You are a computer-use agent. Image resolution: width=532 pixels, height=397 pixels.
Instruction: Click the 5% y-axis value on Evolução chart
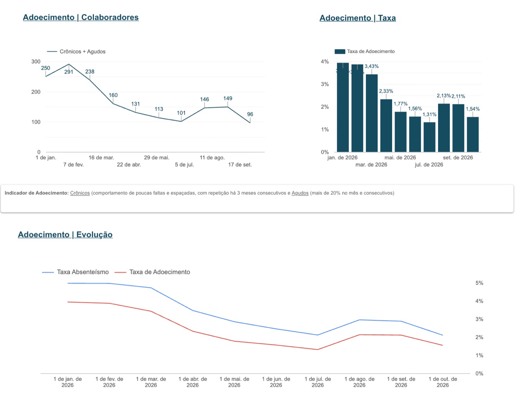(479, 283)
